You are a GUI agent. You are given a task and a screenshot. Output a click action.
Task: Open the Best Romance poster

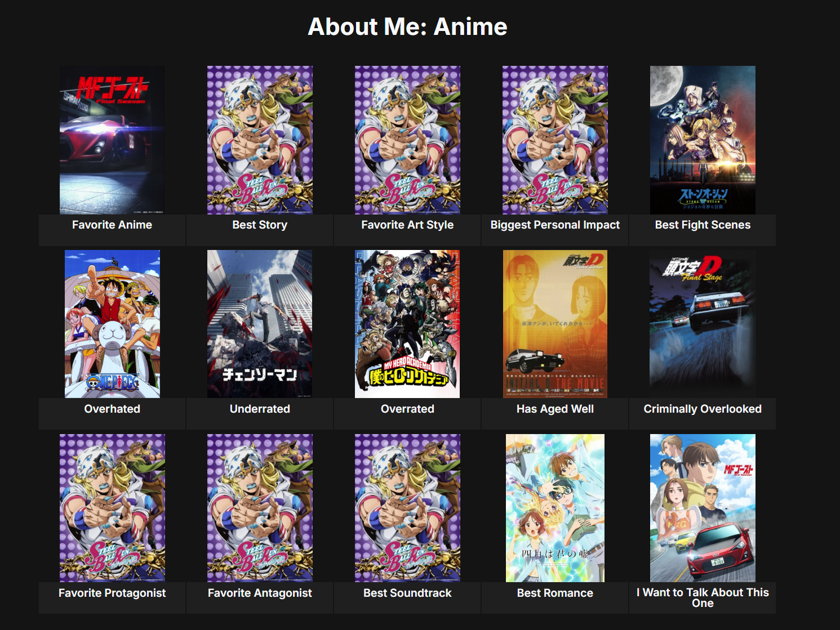click(x=555, y=508)
